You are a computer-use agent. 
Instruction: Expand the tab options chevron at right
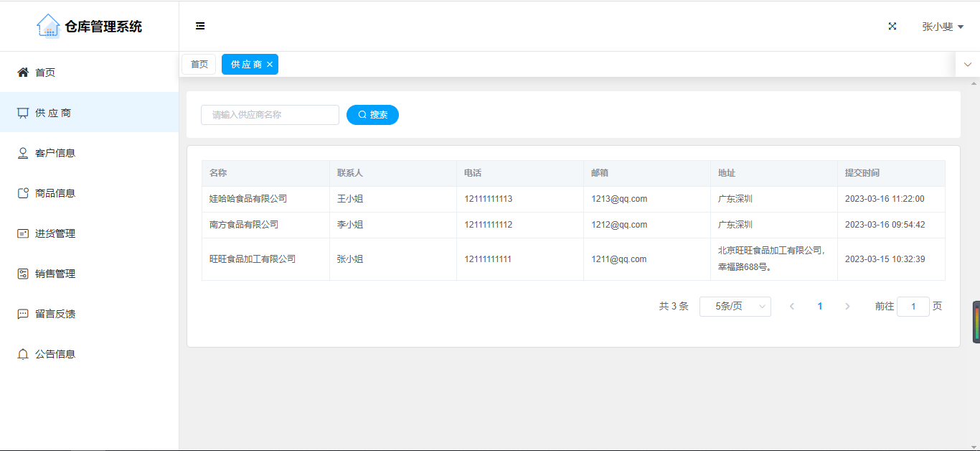click(x=967, y=65)
